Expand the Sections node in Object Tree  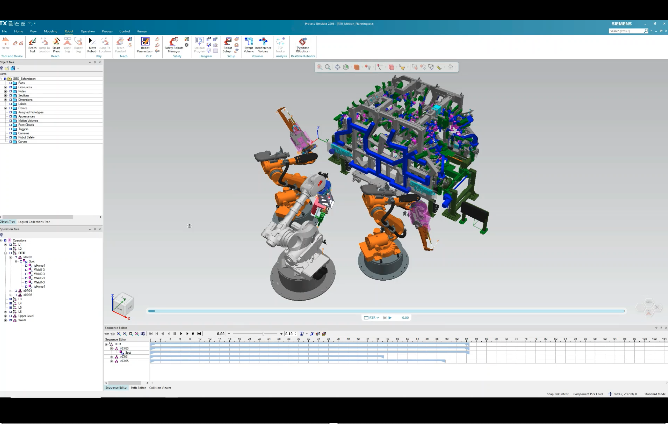point(6,97)
